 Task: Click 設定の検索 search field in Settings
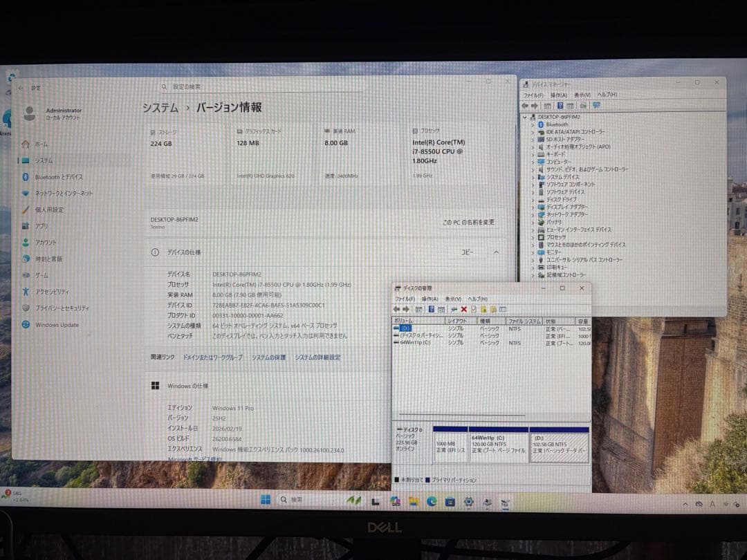[261, 86]
